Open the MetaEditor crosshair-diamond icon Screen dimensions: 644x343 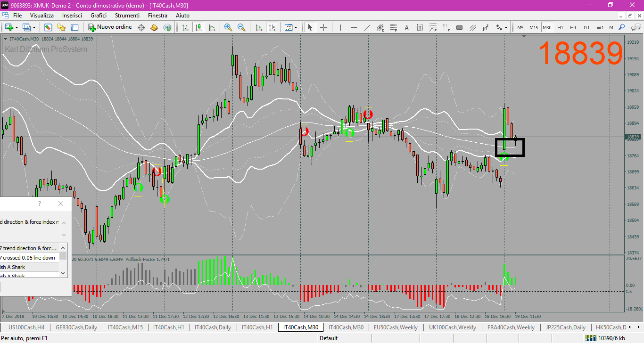tap(141, 27)
